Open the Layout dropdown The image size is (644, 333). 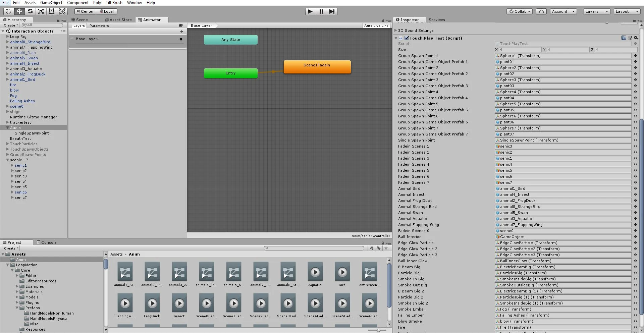pos(627,11)
